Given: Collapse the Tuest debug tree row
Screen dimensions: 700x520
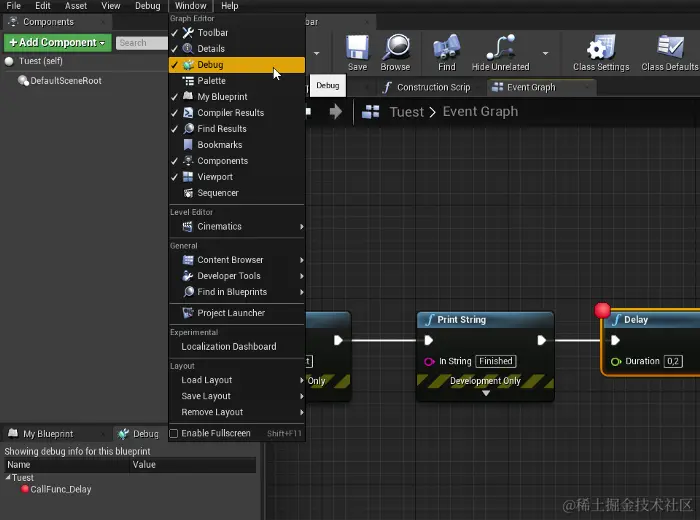Looking at the screenshot, I should [8, 477].
